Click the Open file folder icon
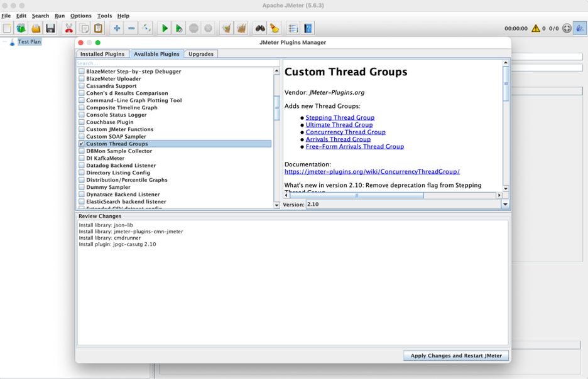 click(x=36, y=28)
